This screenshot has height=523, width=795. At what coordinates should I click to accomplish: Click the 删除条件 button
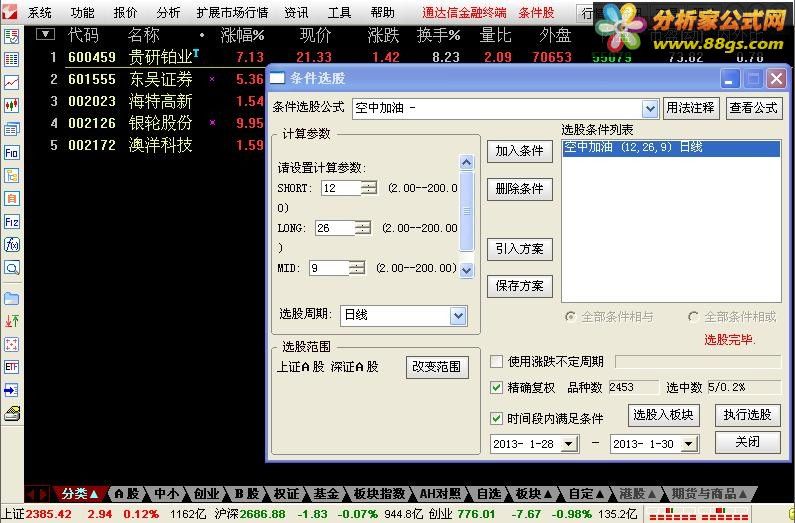point(520,190)
